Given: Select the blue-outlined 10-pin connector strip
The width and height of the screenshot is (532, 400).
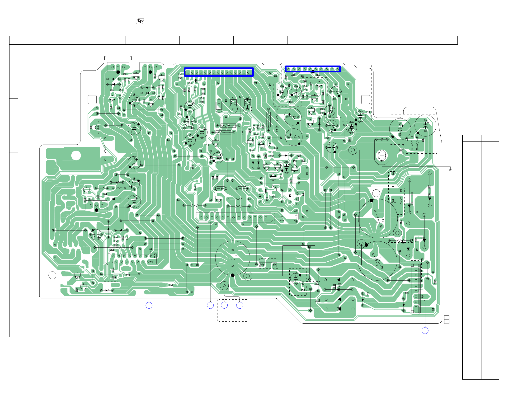Looking at the screenshot, I should pyautogui.click(x=313, y=69).
